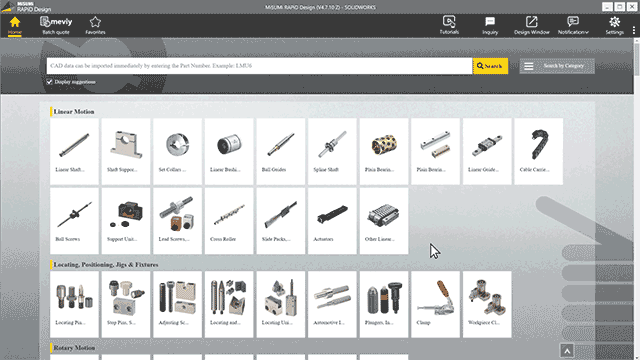Viewport: 640px width, 360px height.
Task: Select the Actuators category tile
Action: 332,221
